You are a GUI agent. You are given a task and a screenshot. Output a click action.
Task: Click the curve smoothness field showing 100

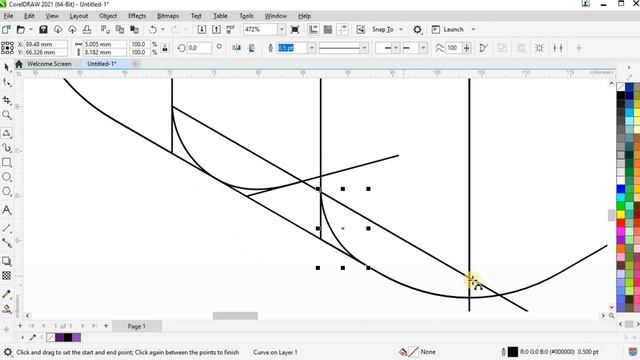click(x=453, y=48)
